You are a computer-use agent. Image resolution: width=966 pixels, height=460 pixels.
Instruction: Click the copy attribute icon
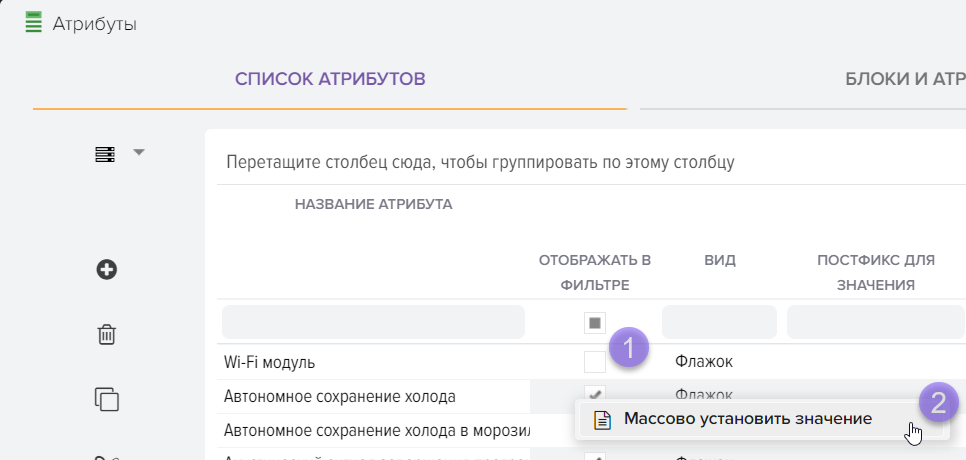107,398
